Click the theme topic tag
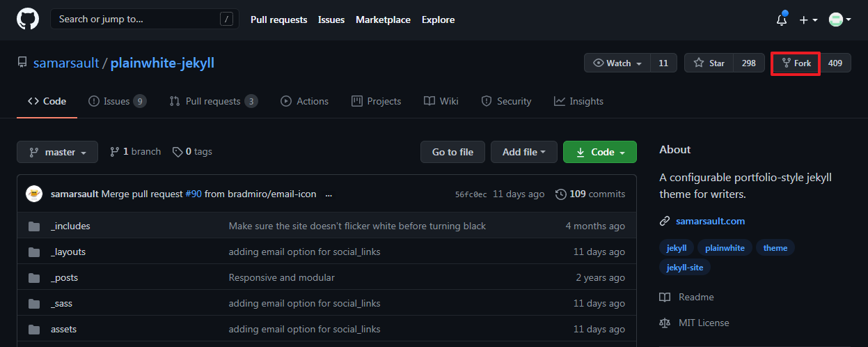The height and width of the screenshot is (347, 868). pyautogui.click(x=775, y=248)
